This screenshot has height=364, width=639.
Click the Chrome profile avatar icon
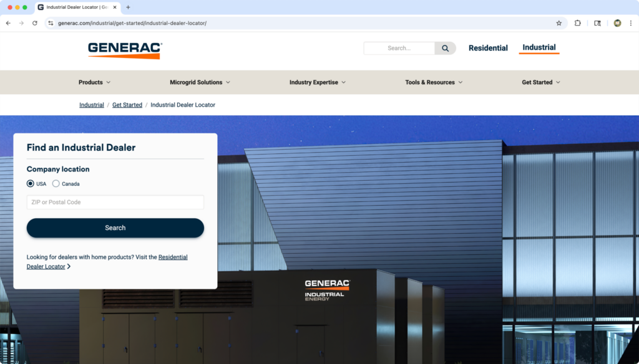617,23
